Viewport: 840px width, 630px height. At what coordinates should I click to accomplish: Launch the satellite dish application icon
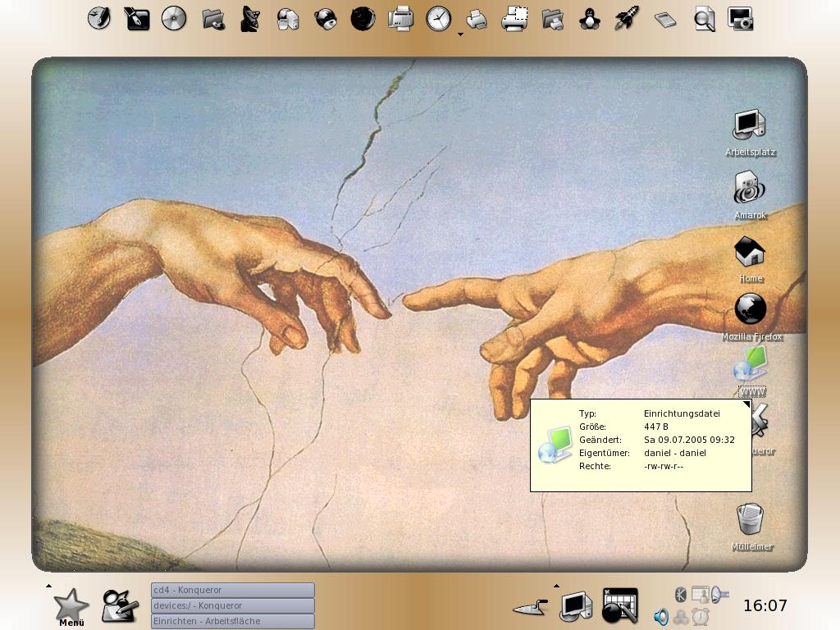(x=251, y=20)
